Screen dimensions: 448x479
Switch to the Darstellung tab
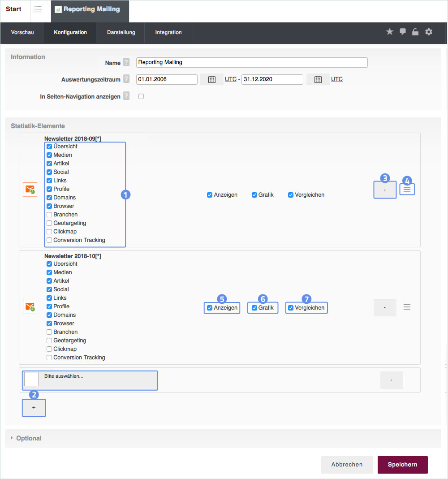(121, 32)
